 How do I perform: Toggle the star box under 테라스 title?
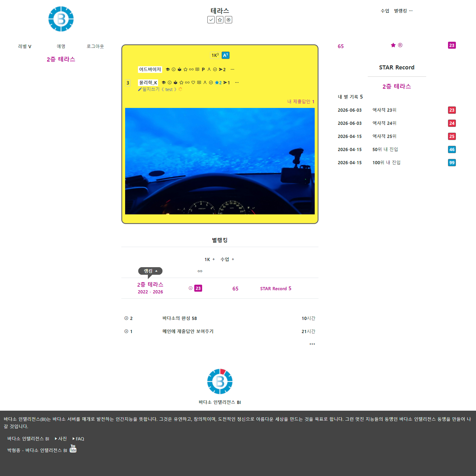220,20
